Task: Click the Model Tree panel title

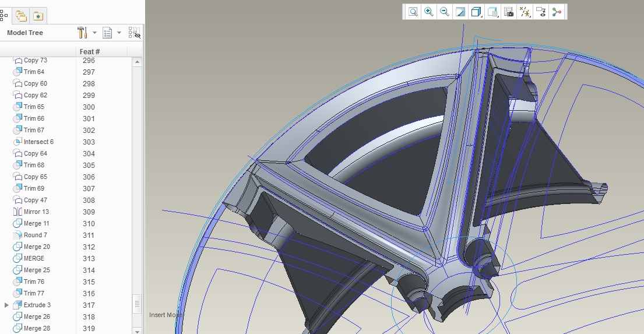Action: coord(25,33)
